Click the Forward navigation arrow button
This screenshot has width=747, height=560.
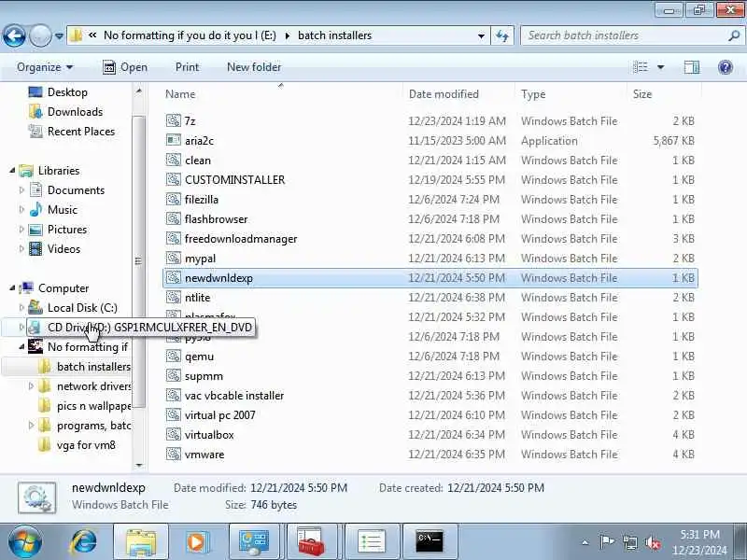[40, 35]
